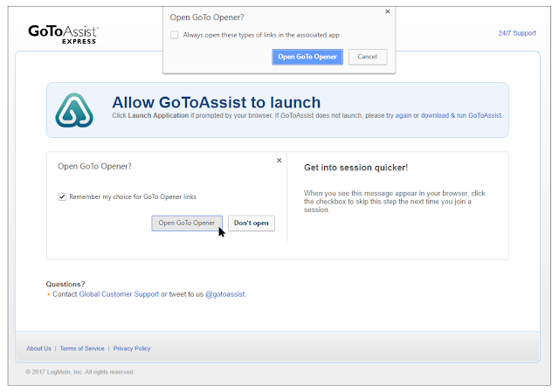This screenshot has height=392, width=559.
Task: Click Get into session quicker! heading
Action: pos(355,168)
